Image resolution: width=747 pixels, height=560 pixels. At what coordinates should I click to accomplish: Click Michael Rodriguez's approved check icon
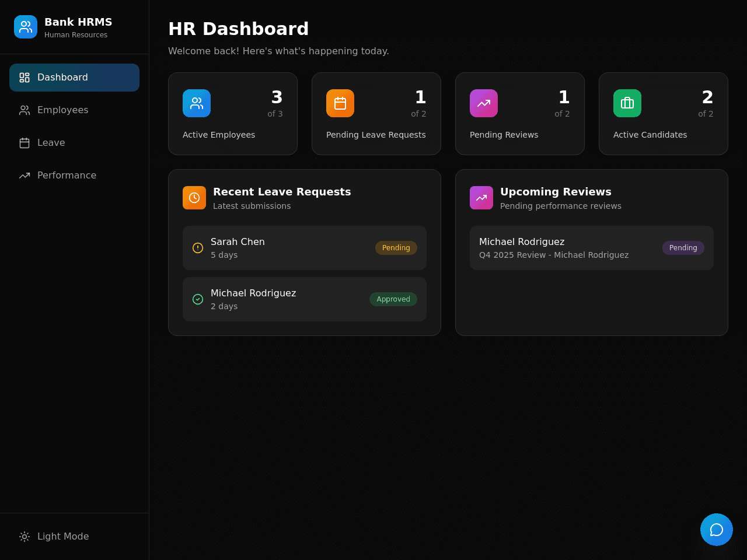pyautogui.click(x=198, y=299)
